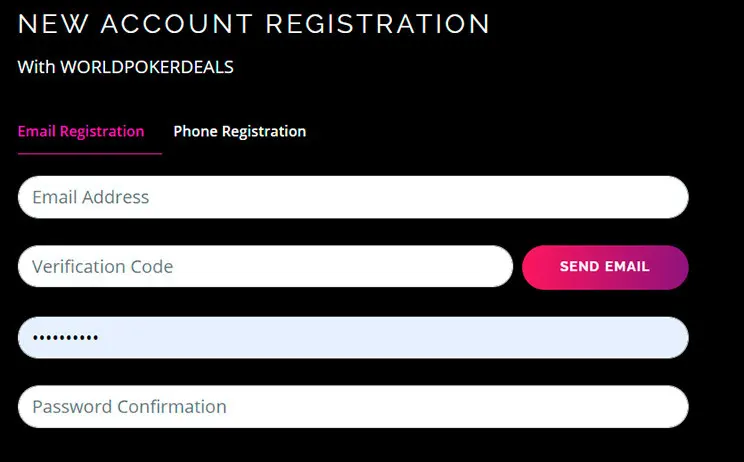Click inside the Verification Code textbox
Screen dimensions: 744x462
point(265,267)
